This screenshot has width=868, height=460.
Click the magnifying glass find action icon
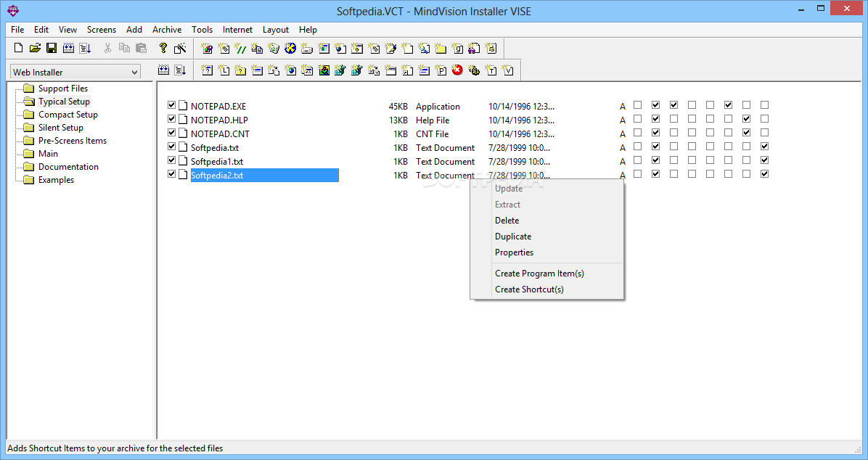[424, 49]
